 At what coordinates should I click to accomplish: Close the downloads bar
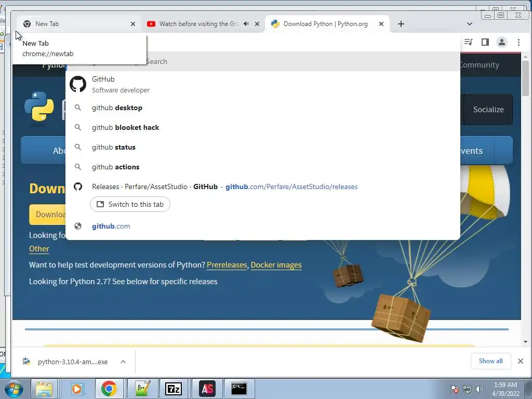click(x=521, y=361)
